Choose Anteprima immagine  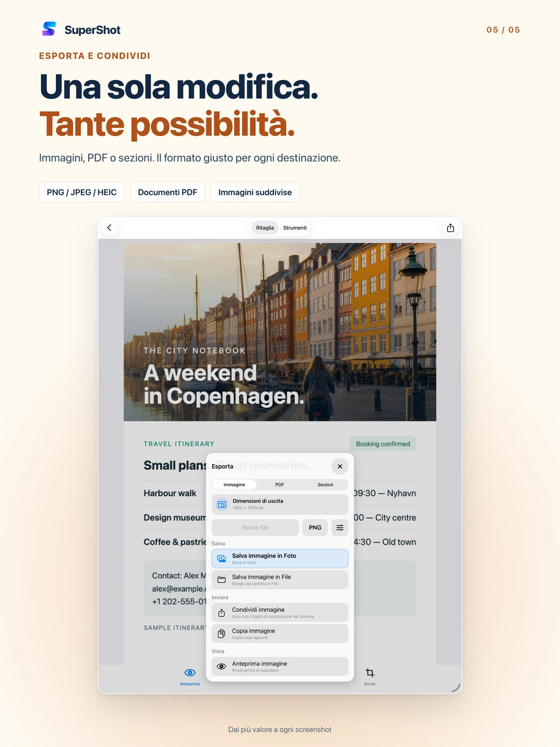[280, 666]
